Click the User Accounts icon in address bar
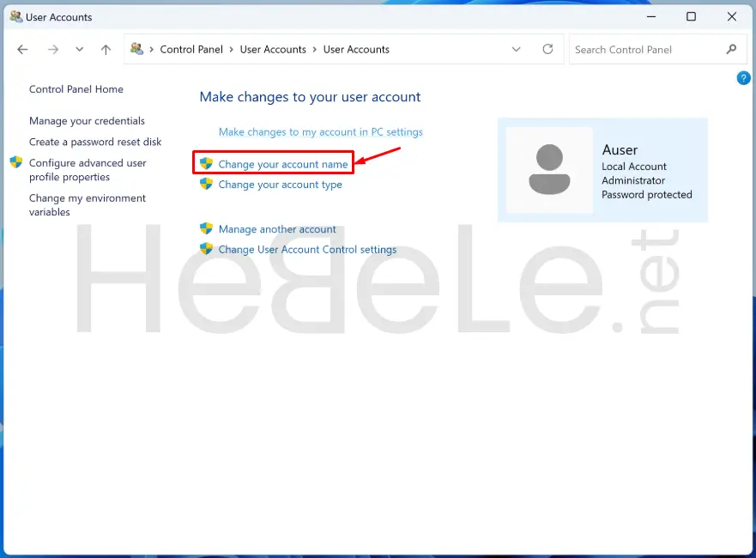 point(137,49)
